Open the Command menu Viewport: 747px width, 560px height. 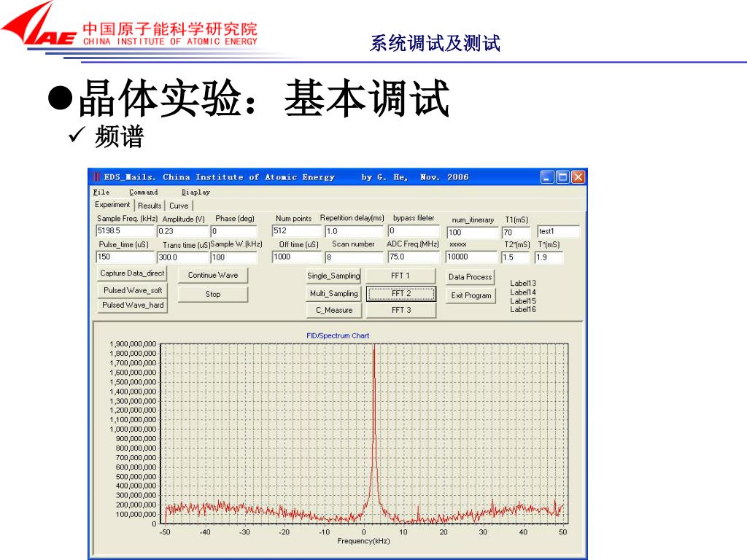[x=143, y=192]
